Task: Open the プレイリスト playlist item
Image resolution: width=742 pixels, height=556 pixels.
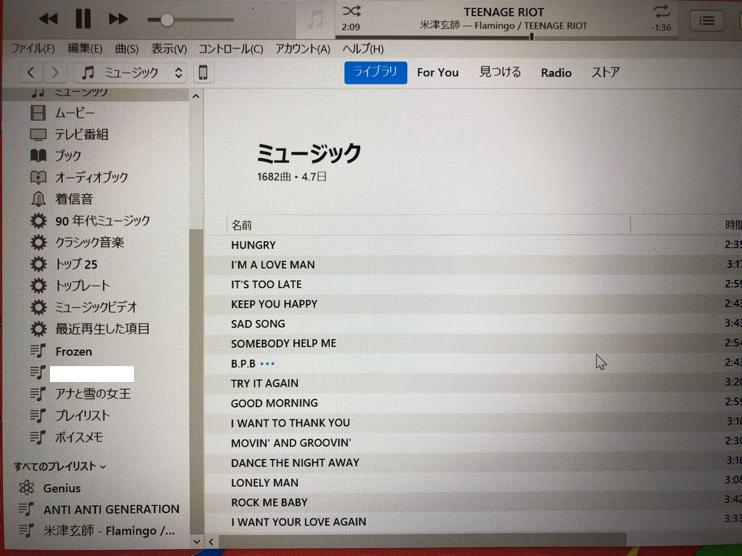Action: pos(82,415)
